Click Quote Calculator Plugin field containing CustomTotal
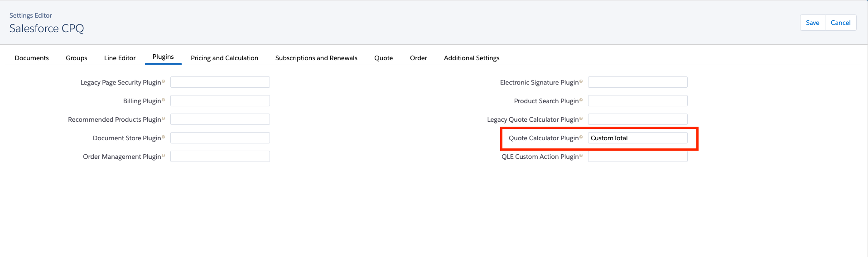868x257 pixels. 638,138
